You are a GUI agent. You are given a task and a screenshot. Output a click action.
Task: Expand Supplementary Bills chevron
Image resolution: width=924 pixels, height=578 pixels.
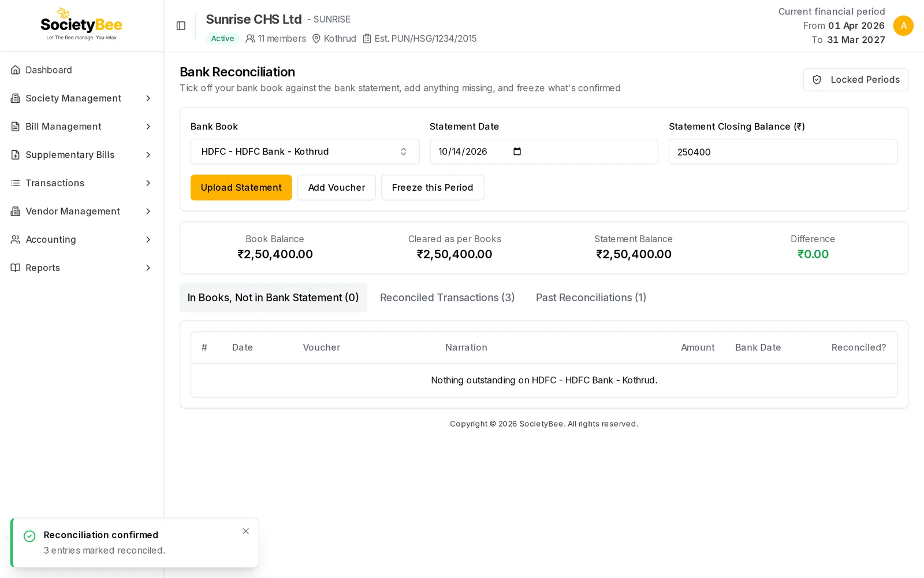pos(148,155)
